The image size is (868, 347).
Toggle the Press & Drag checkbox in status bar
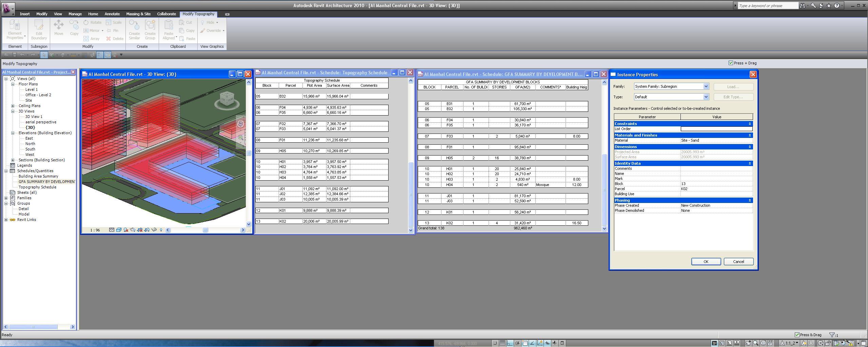[x=797, y=335]
